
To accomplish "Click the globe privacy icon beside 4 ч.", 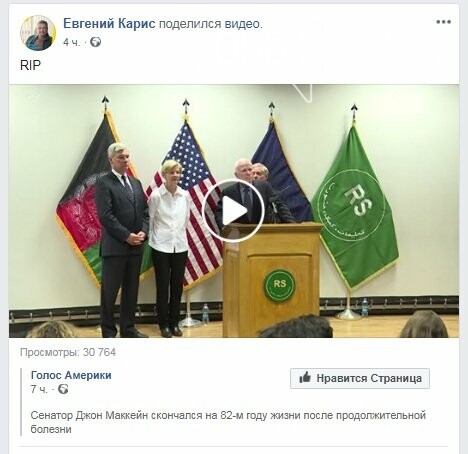I will [95, 42].
